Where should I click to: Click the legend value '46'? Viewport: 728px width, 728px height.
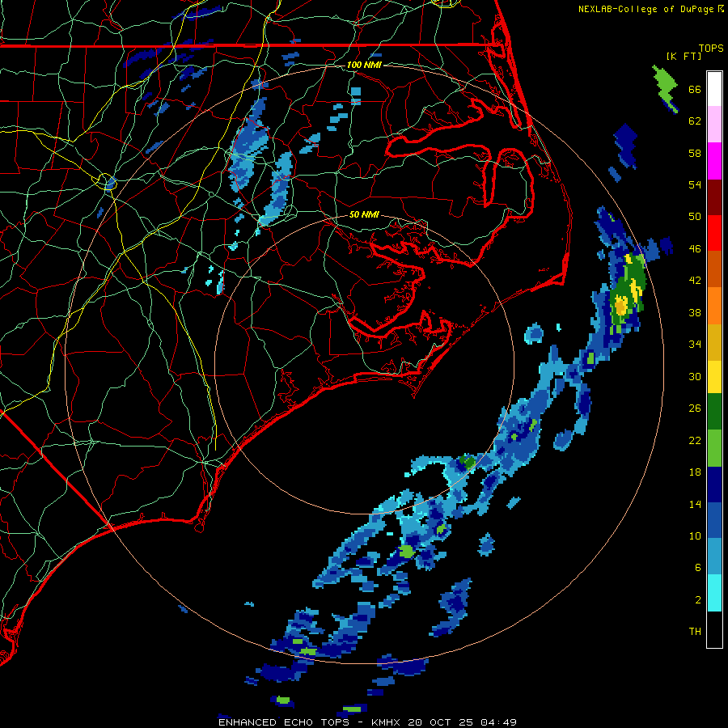click(695, 249)
